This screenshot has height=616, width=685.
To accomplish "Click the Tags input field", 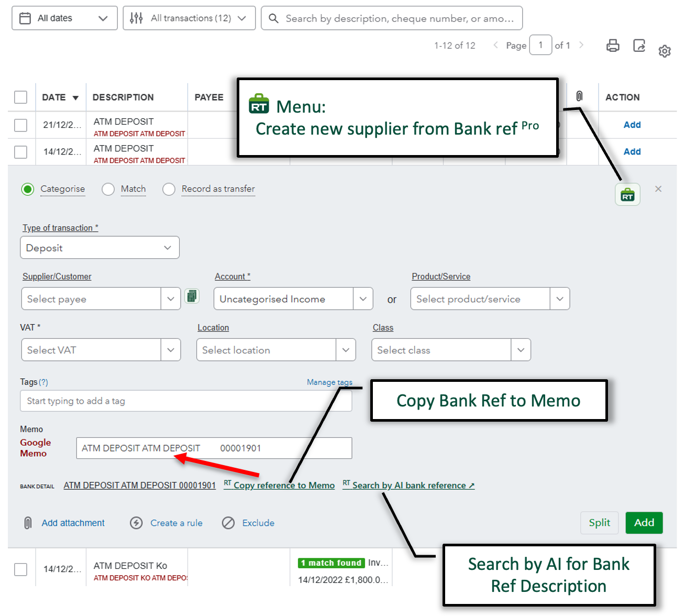I will coord(186,401).
